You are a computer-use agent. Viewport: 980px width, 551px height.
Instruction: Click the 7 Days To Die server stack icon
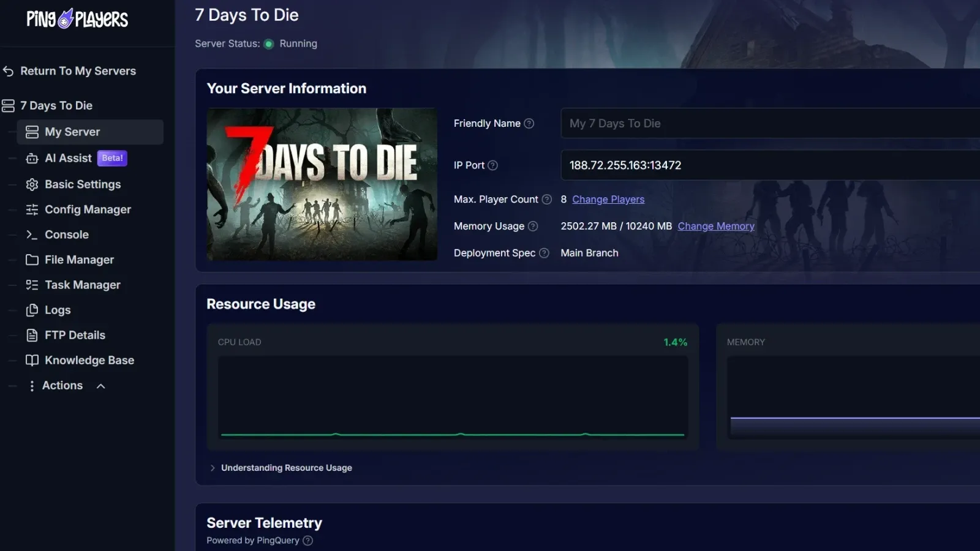[8, 106]
